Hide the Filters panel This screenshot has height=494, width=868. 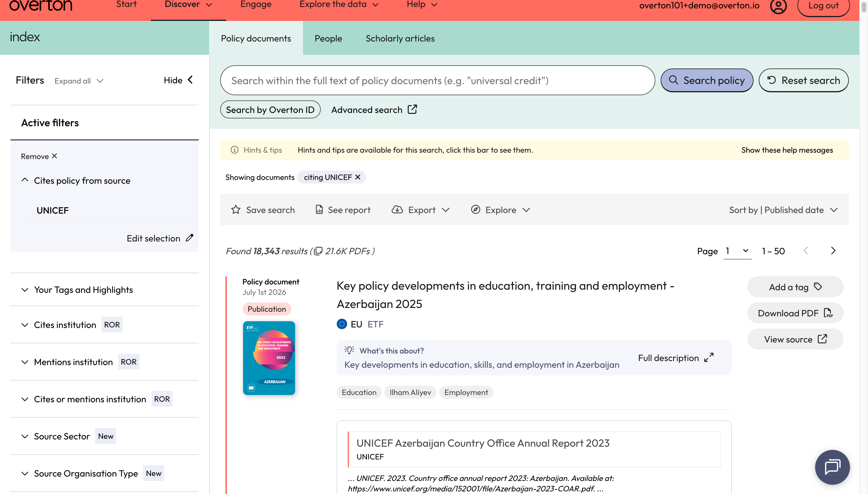click(x=179, y=80)
